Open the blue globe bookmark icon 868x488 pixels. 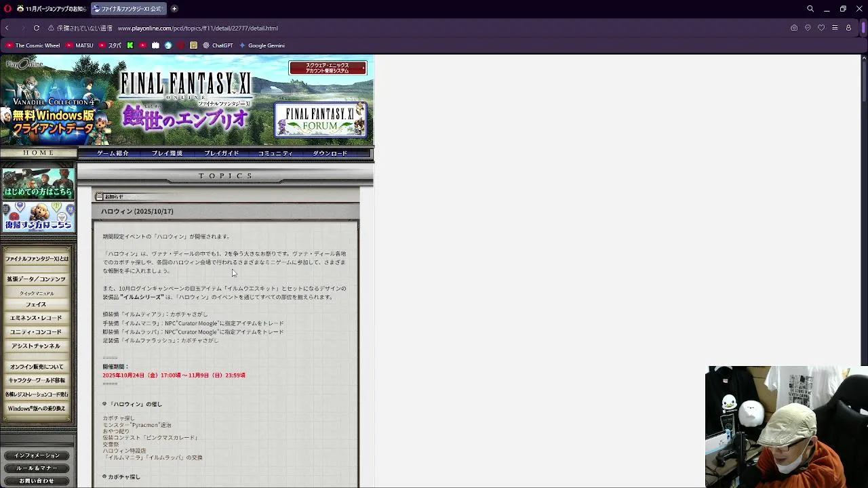point(168,45)
